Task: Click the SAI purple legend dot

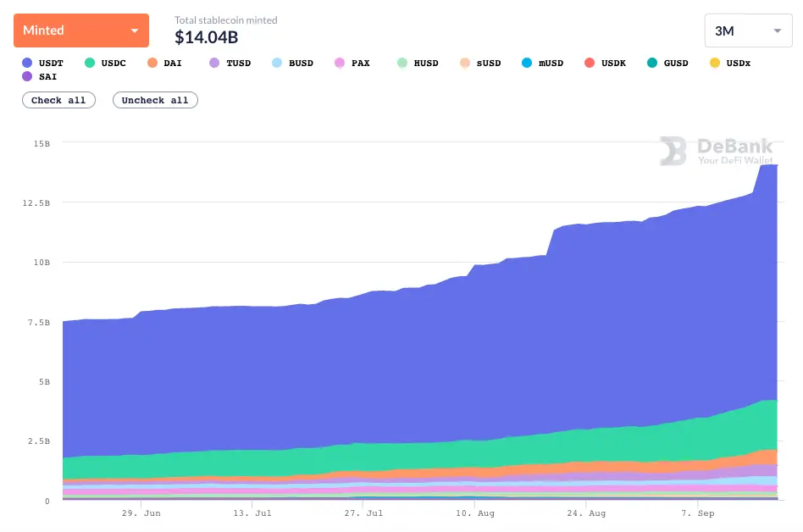Action: click(27, 76)
